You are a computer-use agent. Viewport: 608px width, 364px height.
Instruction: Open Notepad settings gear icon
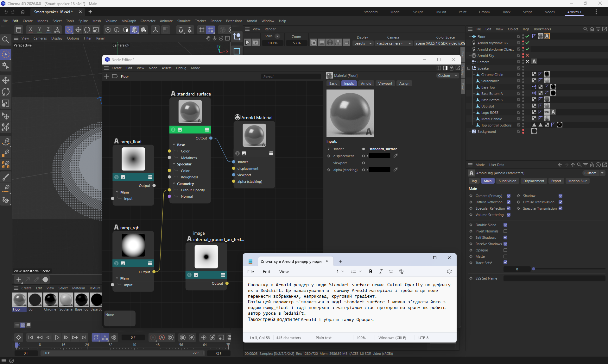click(x=449, y=271)
